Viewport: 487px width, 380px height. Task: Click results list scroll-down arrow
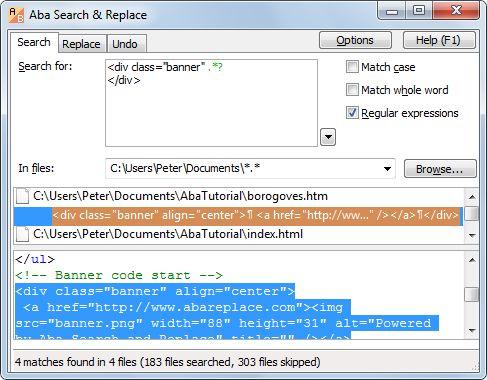472,235
